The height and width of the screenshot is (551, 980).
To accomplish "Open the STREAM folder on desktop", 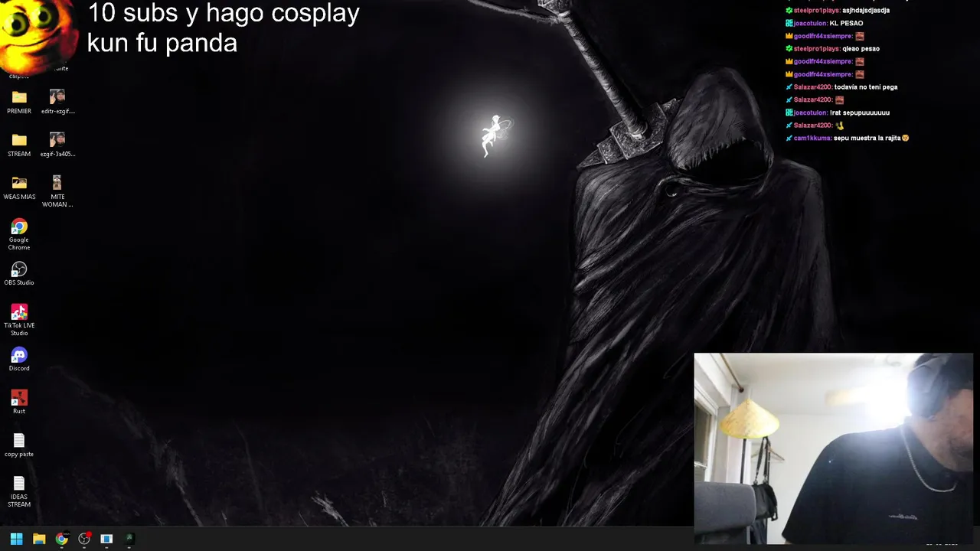I will pos(19,145).
